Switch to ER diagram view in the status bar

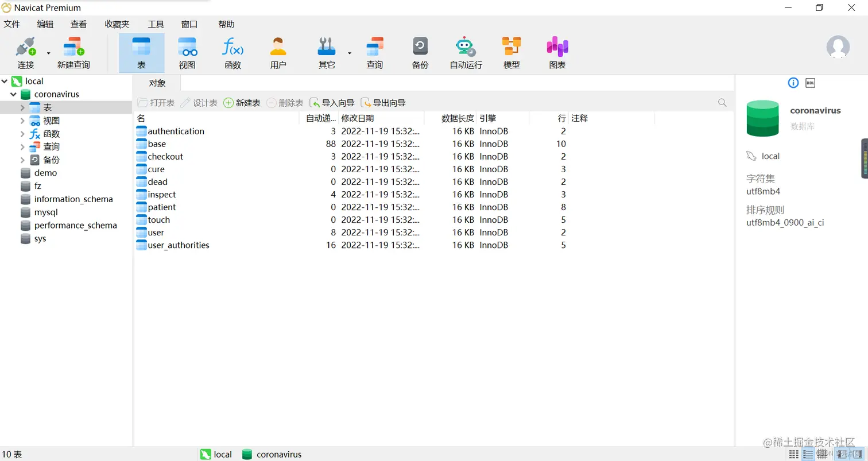click(823, 454)
